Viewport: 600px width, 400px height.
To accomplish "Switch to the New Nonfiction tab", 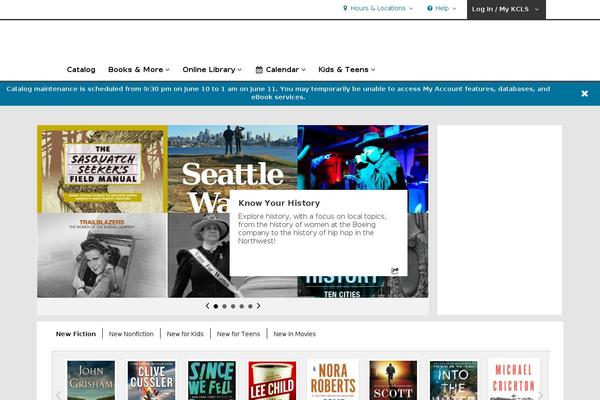I will click(131, 334).
